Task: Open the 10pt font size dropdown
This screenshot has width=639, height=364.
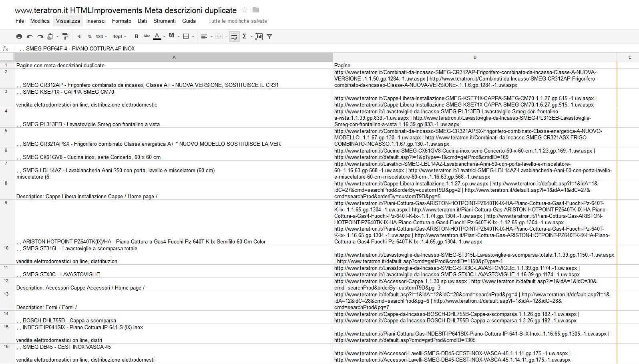Action: [119, 36]
